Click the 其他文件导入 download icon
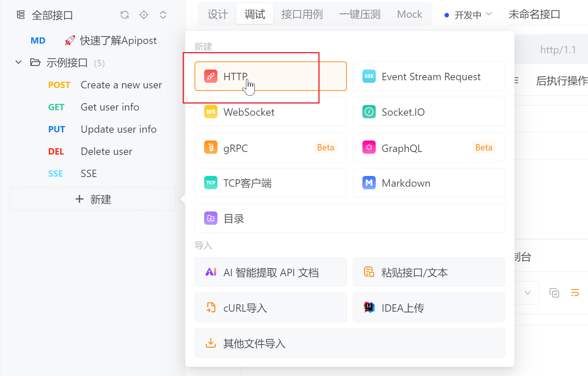The image size is (588, 376). [x=211, y=343]
